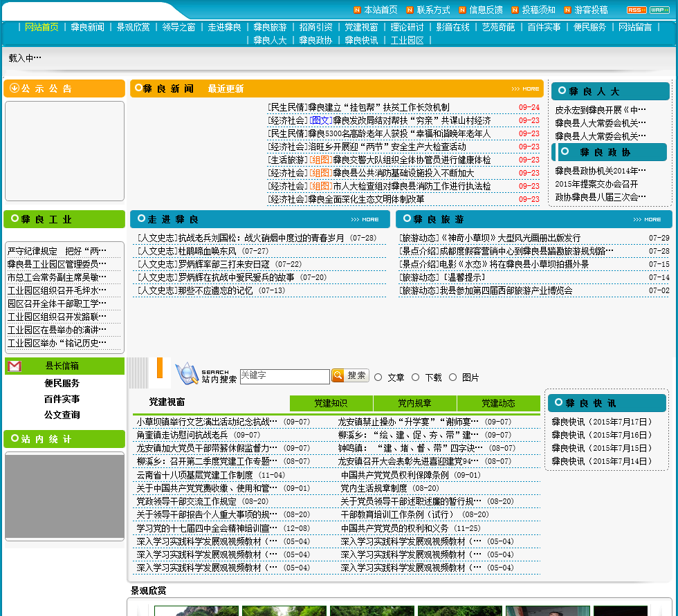This screenshot has width=678, height=616.
Task: Click the 关键字 search input field
Action: tap(285, 376)
